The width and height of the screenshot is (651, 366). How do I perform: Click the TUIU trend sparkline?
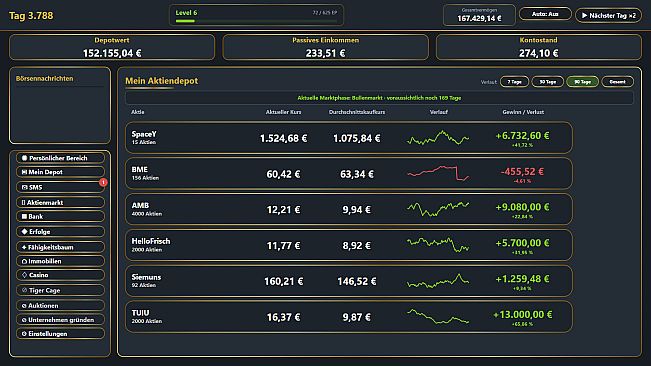tap(438, 317)
